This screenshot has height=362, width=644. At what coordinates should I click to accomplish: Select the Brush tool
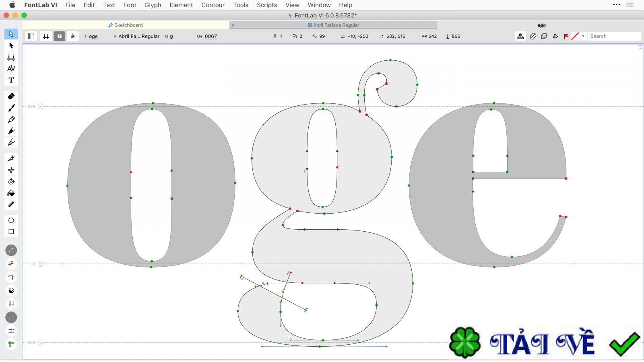pyautogui.click(x=11, y=107)
